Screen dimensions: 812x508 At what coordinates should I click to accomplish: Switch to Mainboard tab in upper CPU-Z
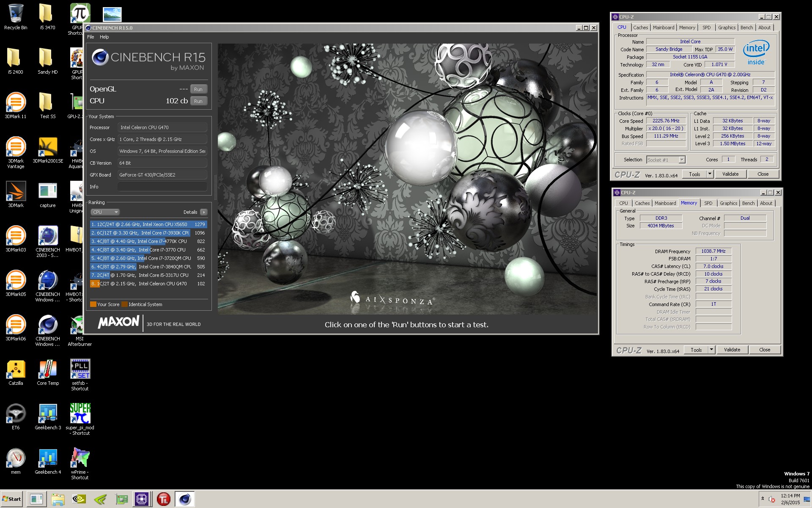coord(664,28)
